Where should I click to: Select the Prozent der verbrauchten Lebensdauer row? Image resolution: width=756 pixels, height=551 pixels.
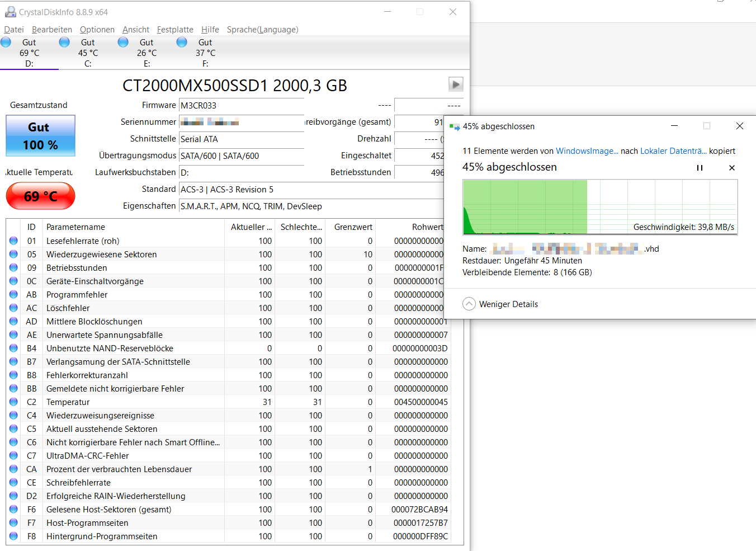[228, 469]
